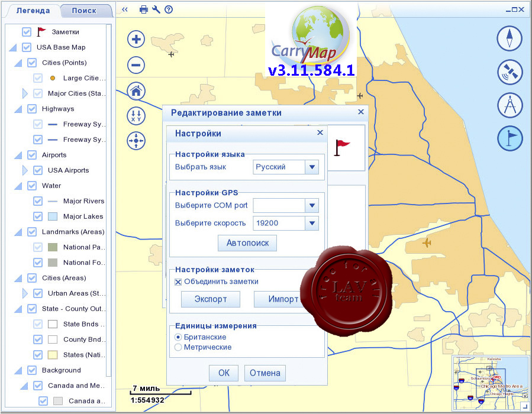This screenshot has width=532, height=414.
Task: Click the Cities (Areas) layer label
Action: (x=64, y=278)
